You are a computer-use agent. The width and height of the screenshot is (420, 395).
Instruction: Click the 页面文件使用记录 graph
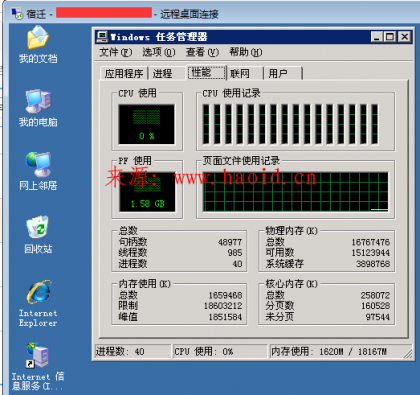pyautogui.click(x=296, y=192)
